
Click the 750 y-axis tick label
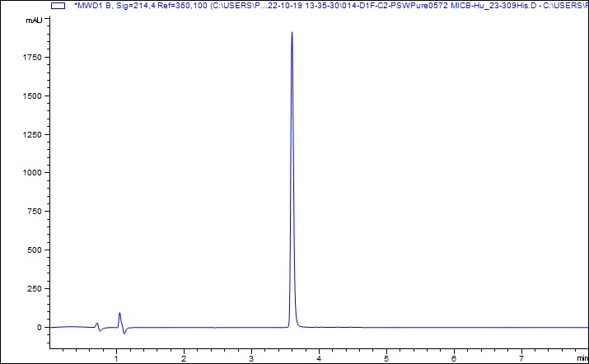pos(35,212)
